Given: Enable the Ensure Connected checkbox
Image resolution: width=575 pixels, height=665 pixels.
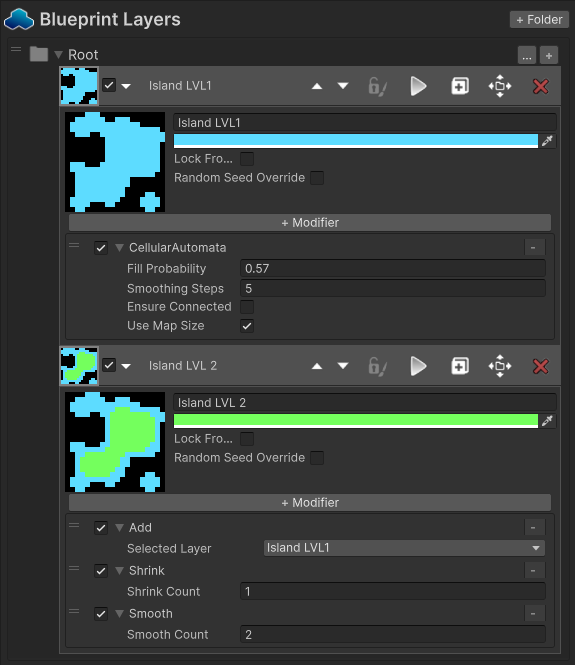Looking at the screenshot, I should pyautogui.click(x=247, y=307).
